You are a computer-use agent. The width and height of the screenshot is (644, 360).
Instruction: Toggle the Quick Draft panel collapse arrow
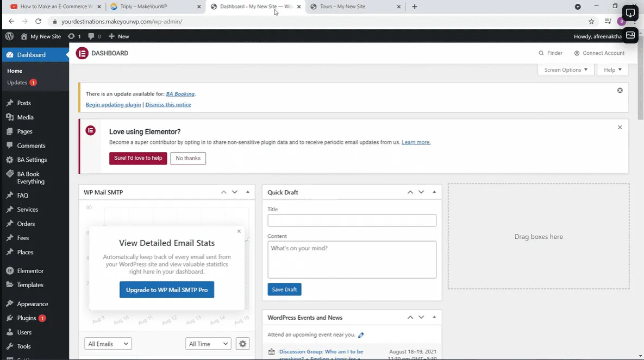434,192
